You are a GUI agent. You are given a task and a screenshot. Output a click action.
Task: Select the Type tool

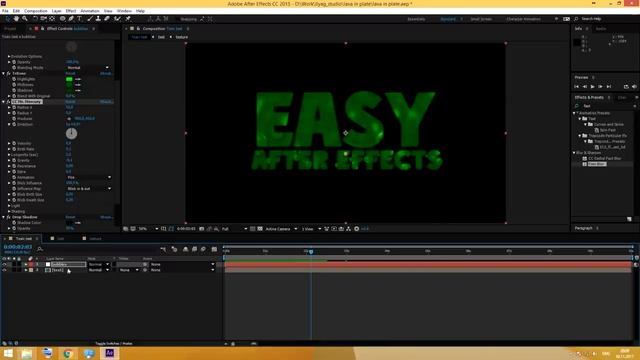coord(80,19)
